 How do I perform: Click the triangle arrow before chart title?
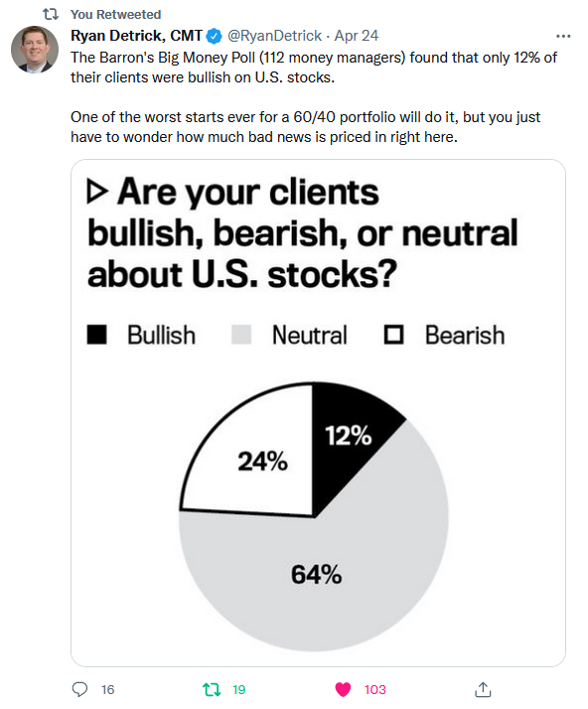96,192
